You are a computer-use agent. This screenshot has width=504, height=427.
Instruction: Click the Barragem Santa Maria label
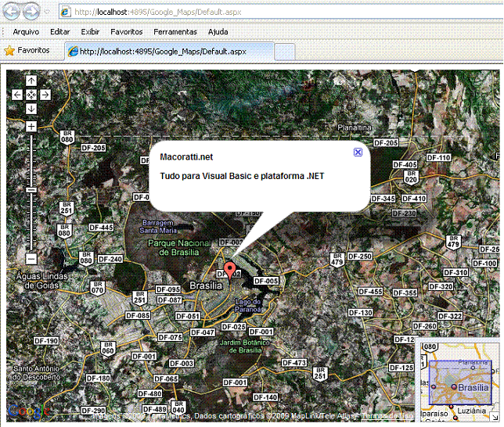tap(158, 226)
